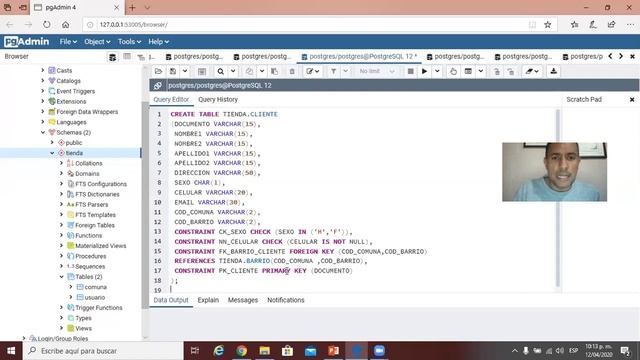The height and width of the screenshot is (360, 640).
Task: Save query file icon
Action: tap(173, 71)
